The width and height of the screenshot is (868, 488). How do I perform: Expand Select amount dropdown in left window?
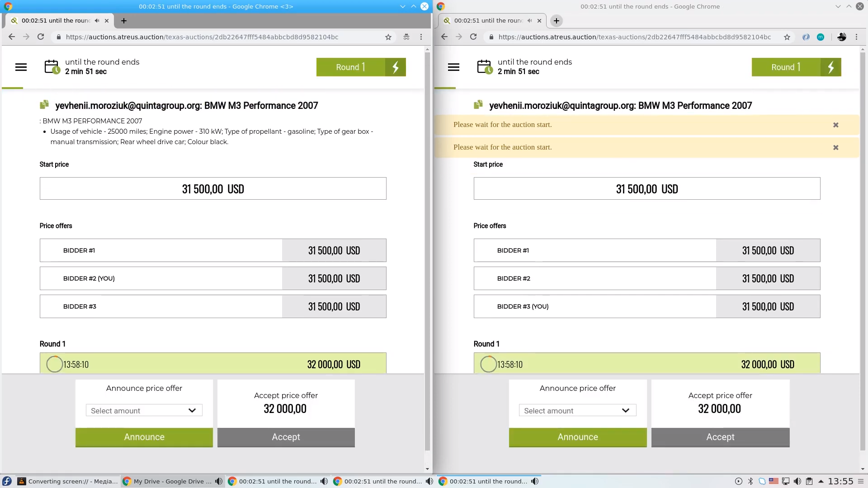click(144, 410)
